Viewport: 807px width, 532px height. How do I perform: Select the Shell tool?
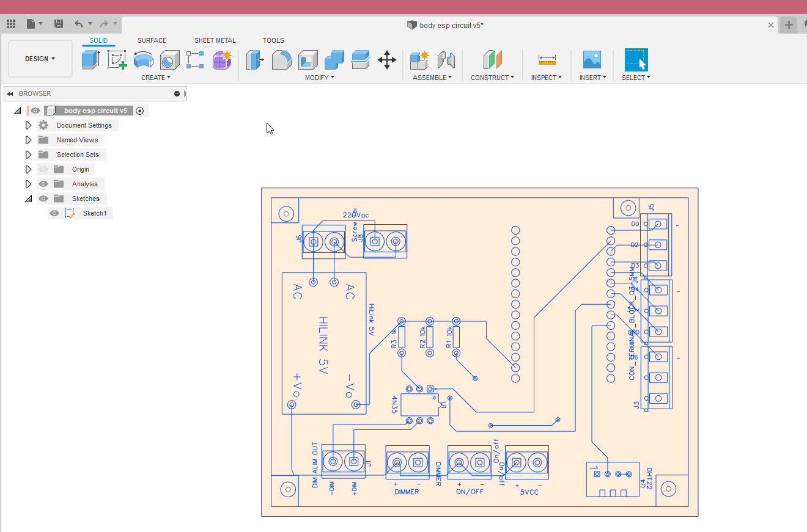click(x=308, y=60)
